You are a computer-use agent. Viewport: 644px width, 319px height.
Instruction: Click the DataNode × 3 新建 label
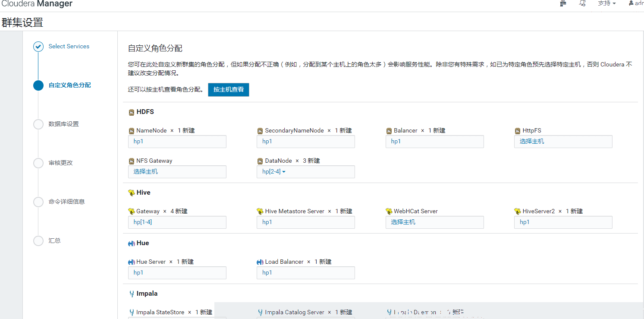[292, 161]
